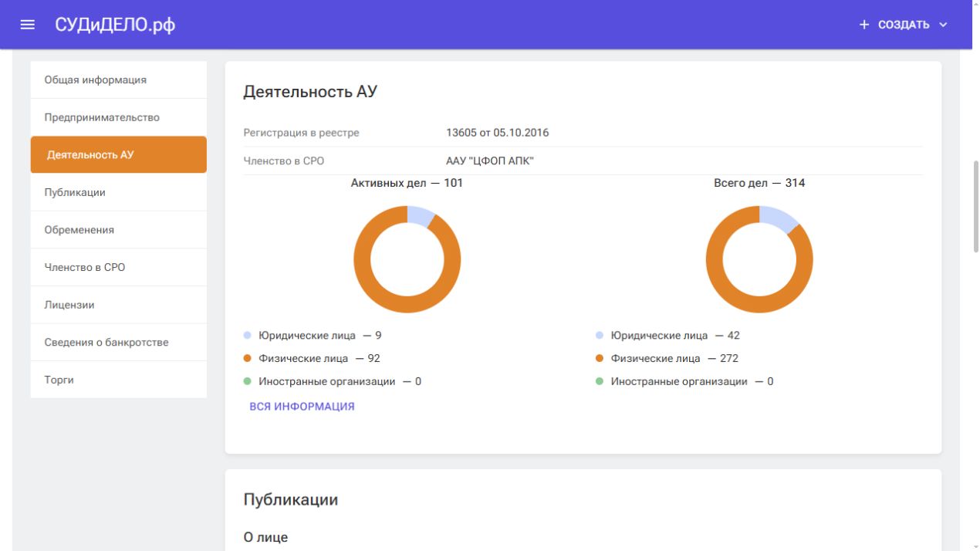Click the Иностранные организации legend dot under Активных дел

[248, 381]
